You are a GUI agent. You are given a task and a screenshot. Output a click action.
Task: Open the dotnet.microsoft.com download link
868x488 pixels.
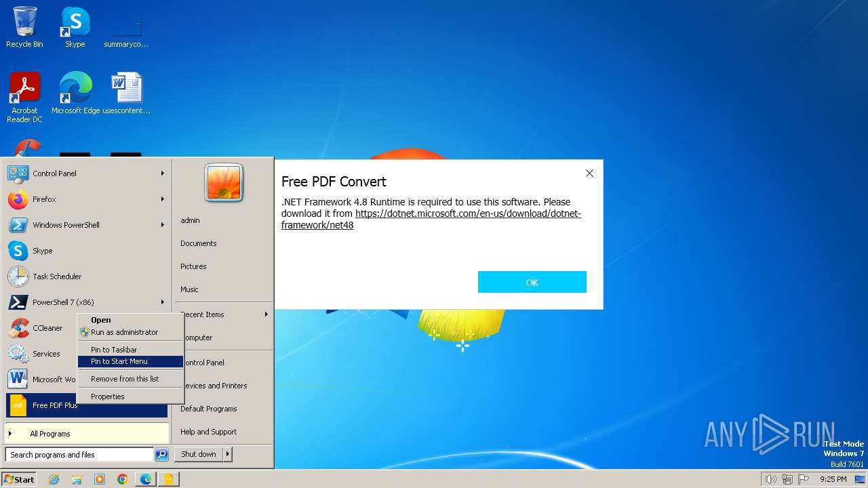click(x=431, y=219)
